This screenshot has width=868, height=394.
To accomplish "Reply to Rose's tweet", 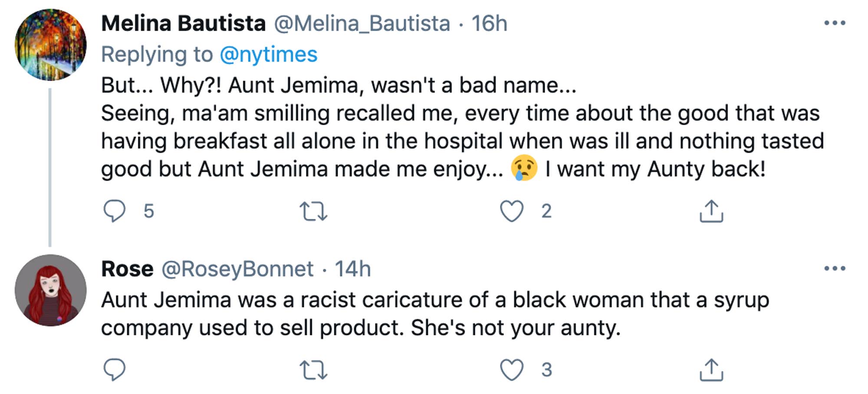I will [115, 370].
